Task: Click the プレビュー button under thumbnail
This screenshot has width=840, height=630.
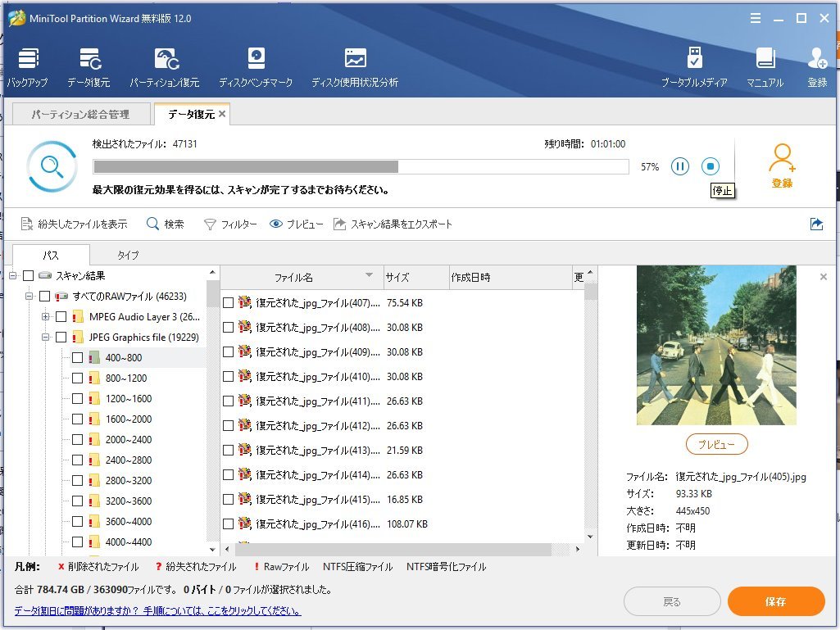Action: 716,444
